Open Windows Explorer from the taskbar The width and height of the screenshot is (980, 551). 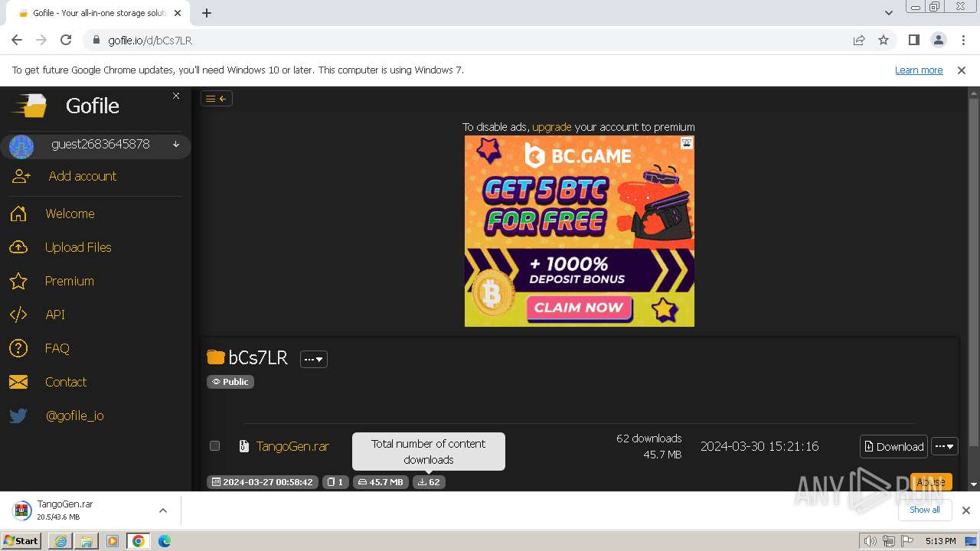87,541
